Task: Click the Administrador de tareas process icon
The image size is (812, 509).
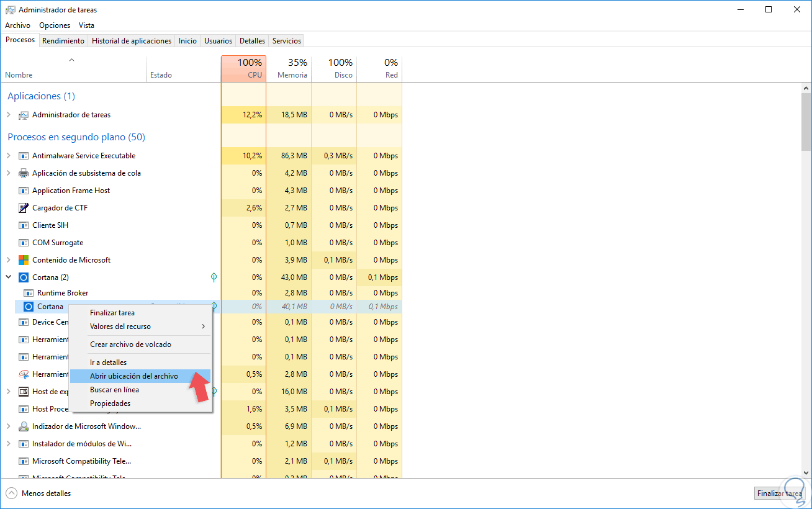Action: coord(24,115)
